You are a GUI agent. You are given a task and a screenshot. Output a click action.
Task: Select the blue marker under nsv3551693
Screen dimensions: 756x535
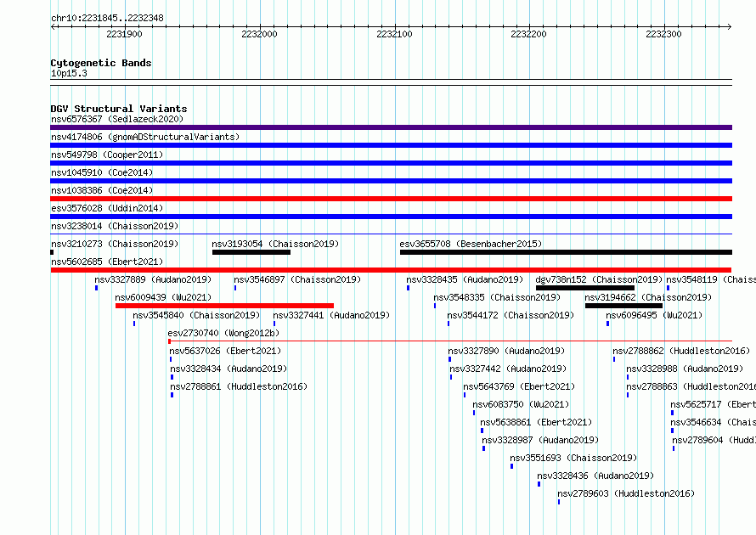pos(511,466)
